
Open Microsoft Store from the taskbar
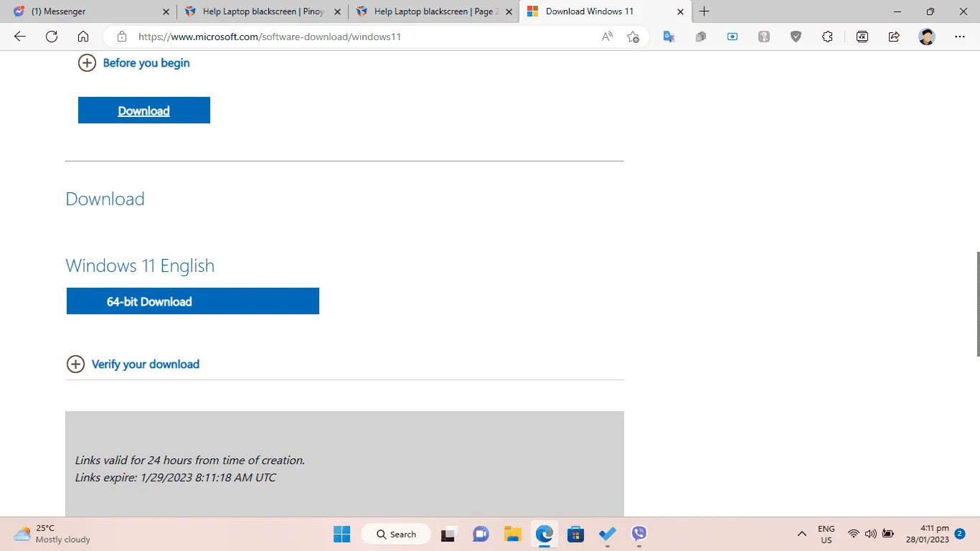pyautogui.click(x=575, y=534)
